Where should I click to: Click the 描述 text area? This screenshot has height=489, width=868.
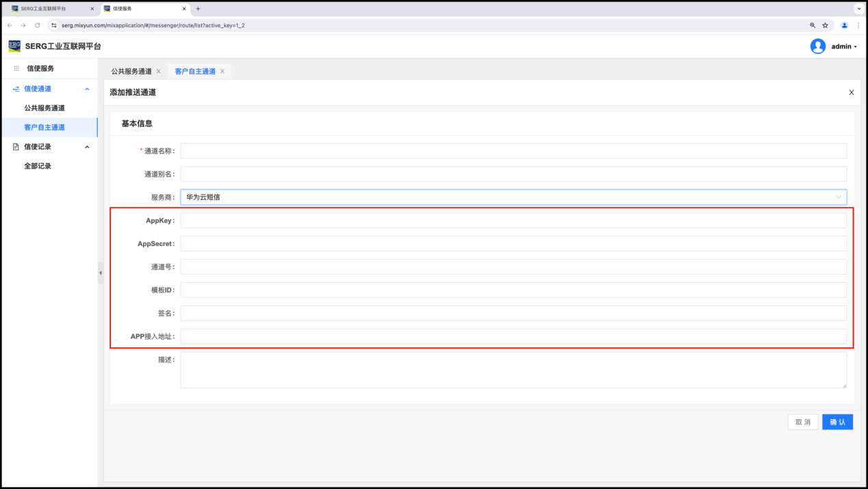tap(513, 370)
